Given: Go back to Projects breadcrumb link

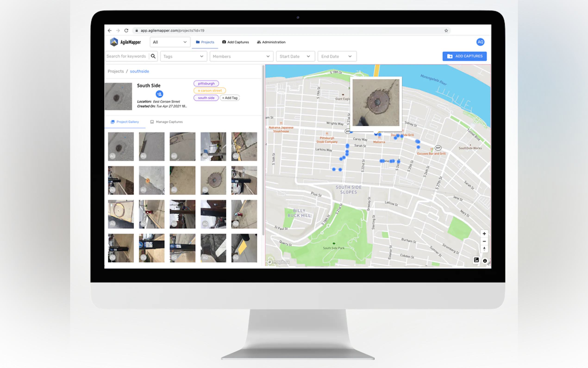Looking at the screenshot, I should [116, 71].
